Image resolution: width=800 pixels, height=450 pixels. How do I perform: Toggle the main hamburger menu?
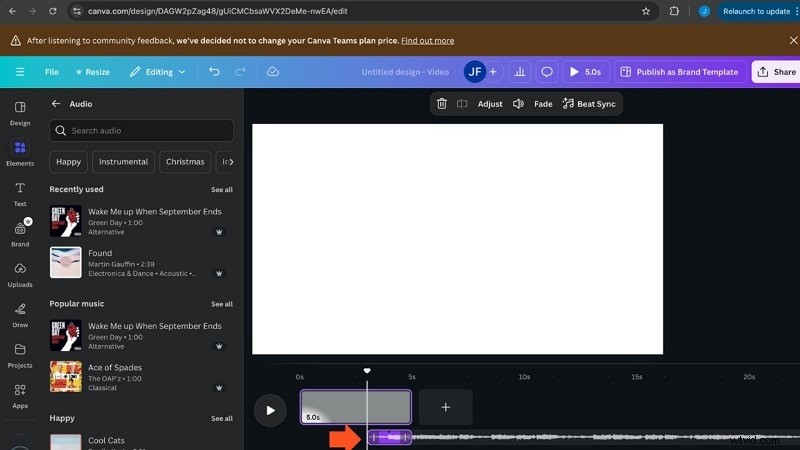[x=20, y=72]
